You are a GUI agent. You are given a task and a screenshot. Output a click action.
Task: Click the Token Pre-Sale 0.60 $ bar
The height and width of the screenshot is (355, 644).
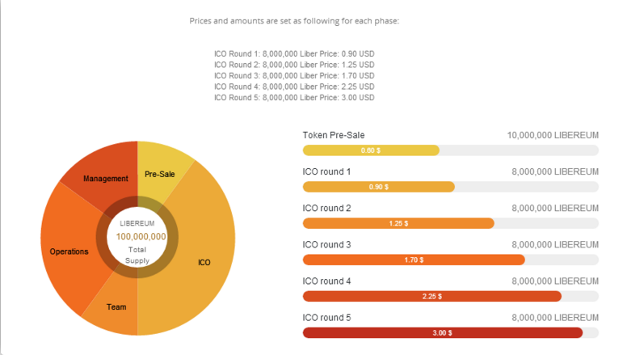click(370, 150)
